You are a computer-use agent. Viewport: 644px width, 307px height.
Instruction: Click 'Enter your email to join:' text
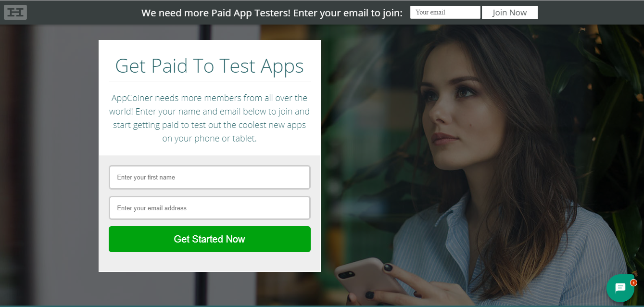(x=348, y=13)
